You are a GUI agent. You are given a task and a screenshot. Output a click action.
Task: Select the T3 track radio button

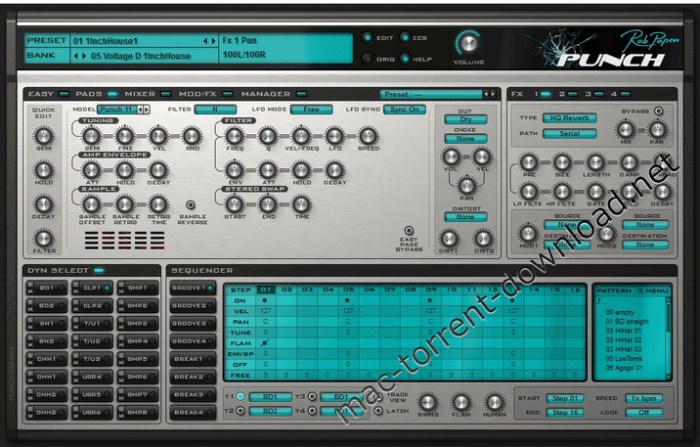312,397
